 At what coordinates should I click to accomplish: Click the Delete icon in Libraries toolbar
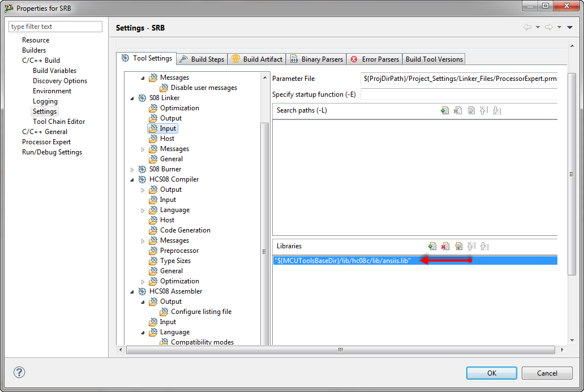tap(445, 246)
